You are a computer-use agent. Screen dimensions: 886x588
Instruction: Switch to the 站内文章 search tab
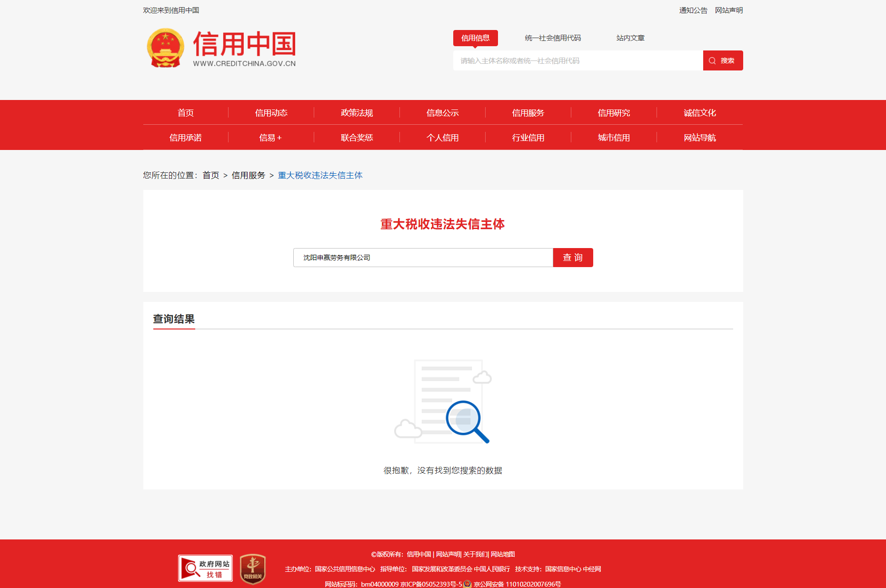[x=630, y=38]
